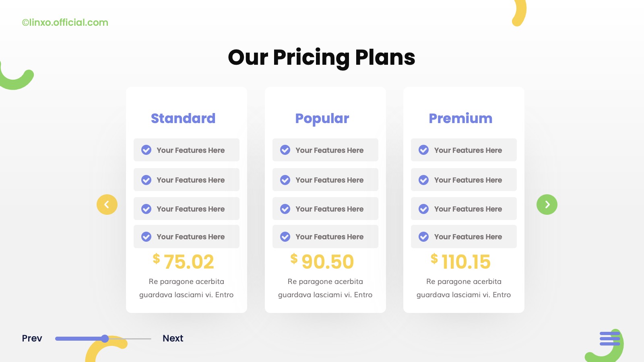Click the dollar sign beside 75.02

click(x=157, y=258)
